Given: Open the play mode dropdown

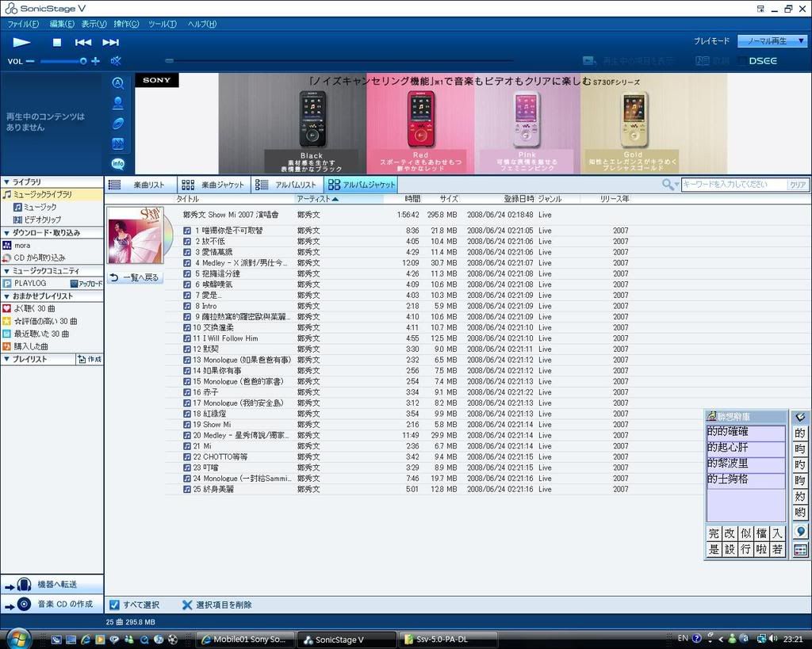Looking at the screenshot, I should point(772,41).
